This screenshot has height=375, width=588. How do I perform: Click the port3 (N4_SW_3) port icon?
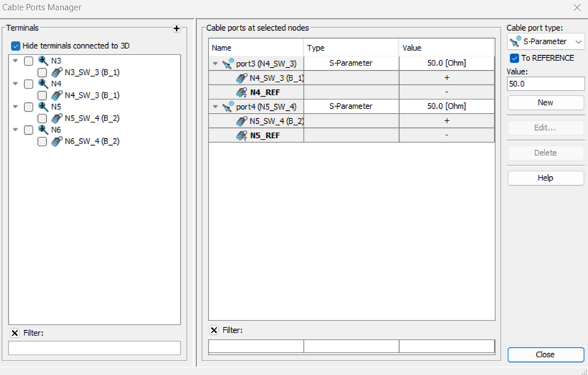click(228, 63)
